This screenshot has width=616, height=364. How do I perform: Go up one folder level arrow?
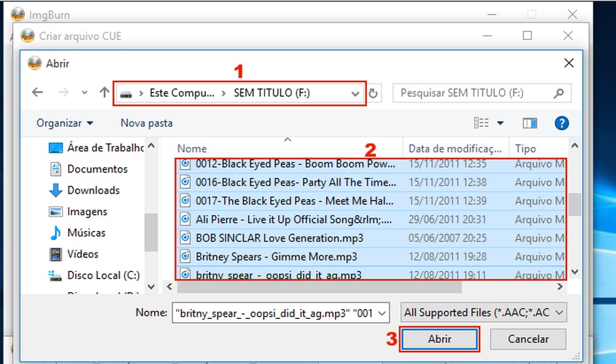(104, 93)
